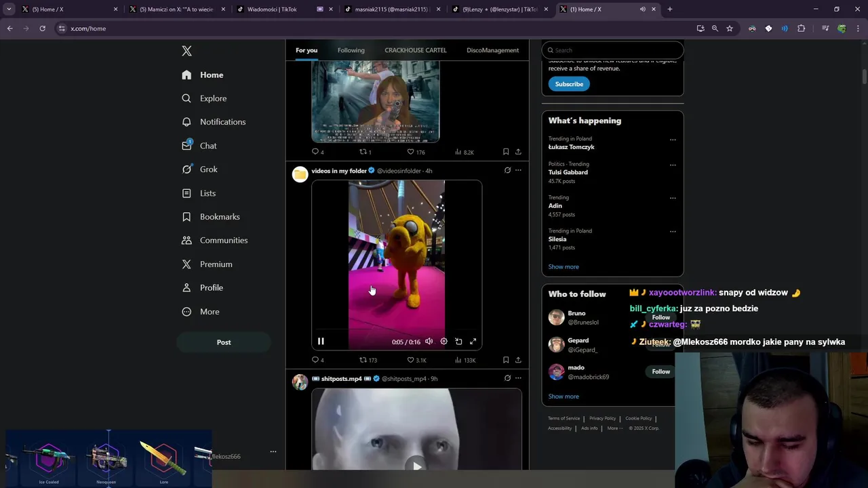Switch to DiscoManagement tab
The width and height of the screenshot is (868, 488).
coord(493,50)
